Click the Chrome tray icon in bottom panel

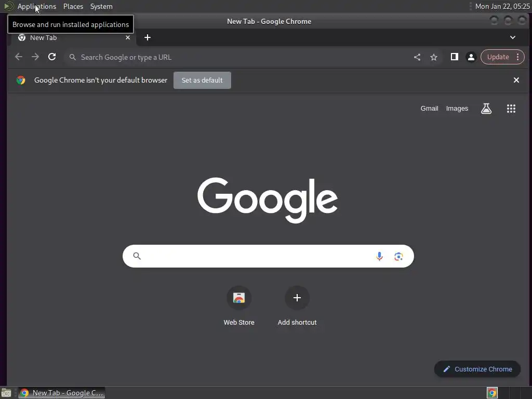(x=492, y=393)
